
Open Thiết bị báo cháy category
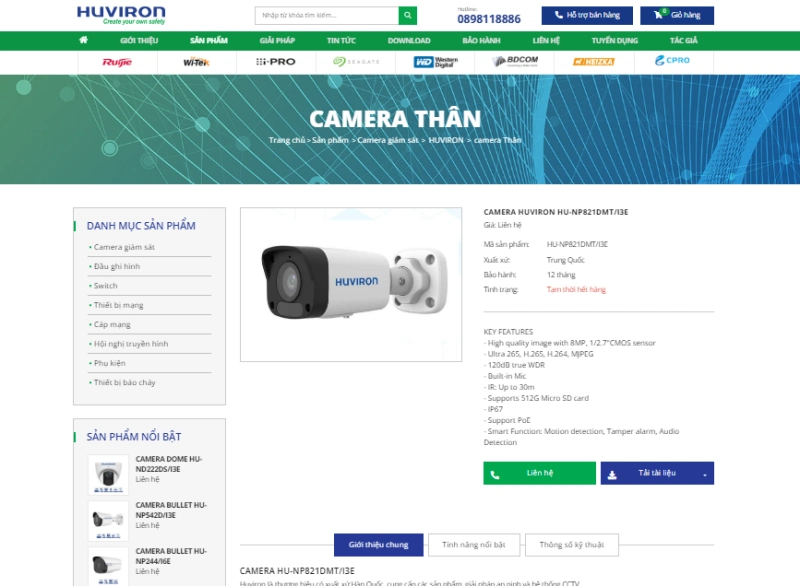pyautogui.click(x=124, y=383)
